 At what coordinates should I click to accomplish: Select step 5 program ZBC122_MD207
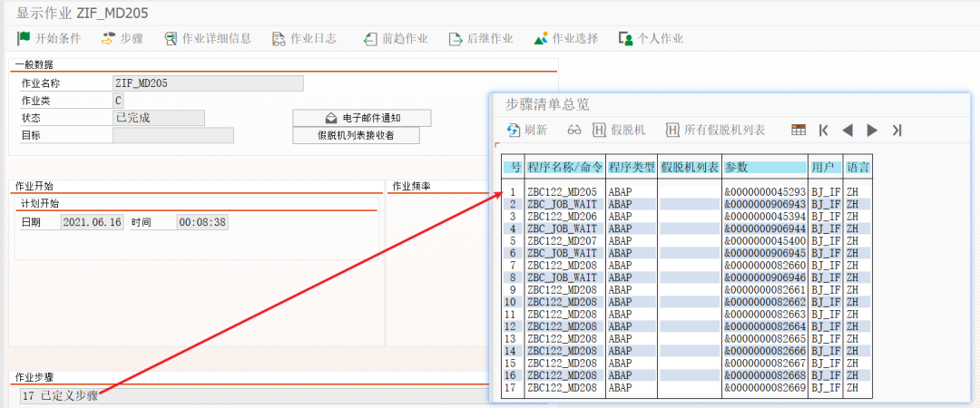tap(562, 240)
